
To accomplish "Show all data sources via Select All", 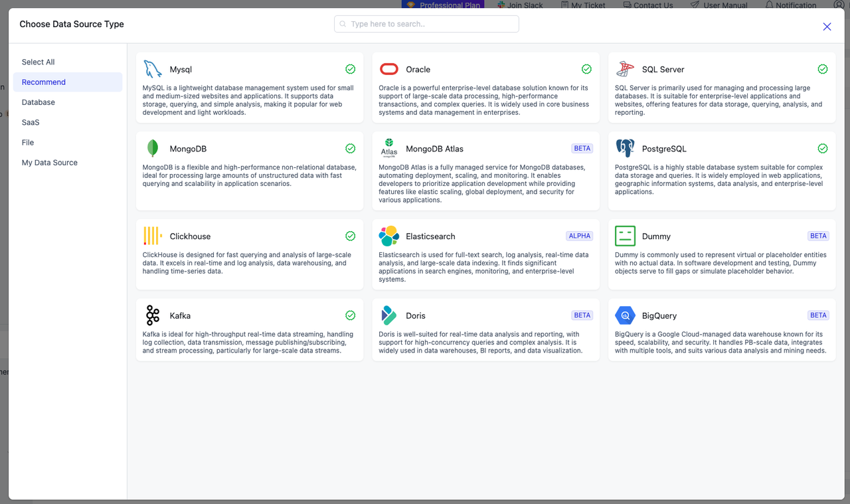I will point(68,62).
